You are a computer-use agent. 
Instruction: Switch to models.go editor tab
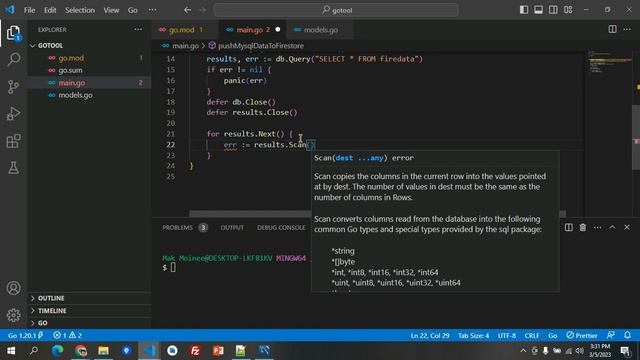coord(320,29)
